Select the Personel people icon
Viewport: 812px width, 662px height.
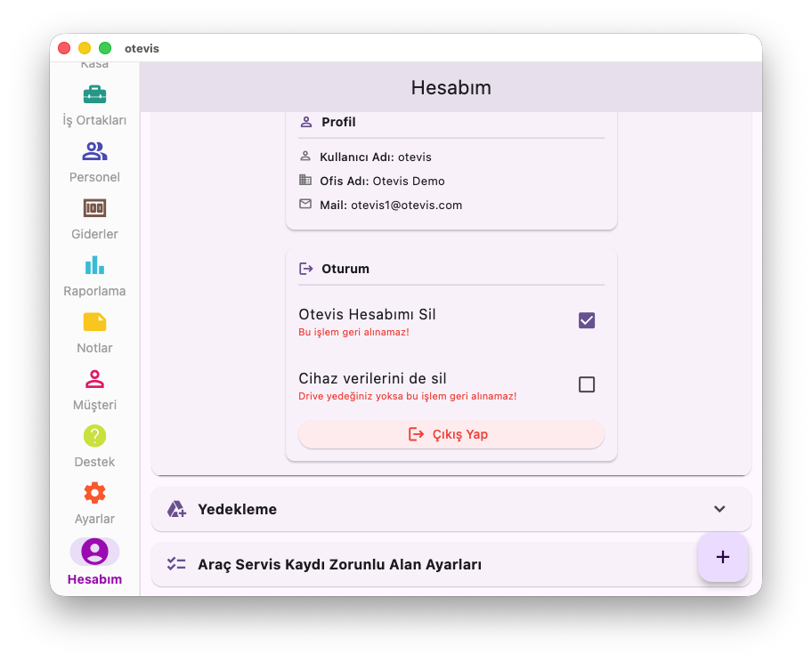pyautogui.click(x=94, y=151)
